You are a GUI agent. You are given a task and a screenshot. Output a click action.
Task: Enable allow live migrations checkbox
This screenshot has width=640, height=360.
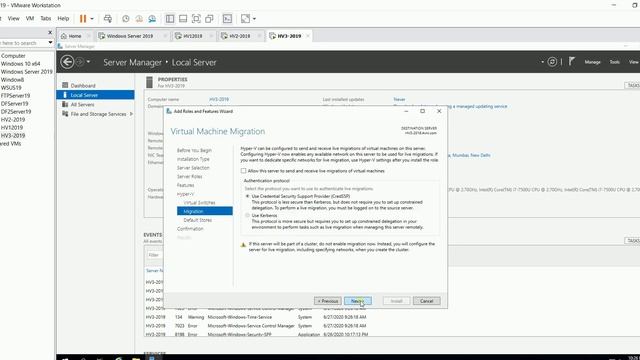pyautogui.click(x=244, y=171)
